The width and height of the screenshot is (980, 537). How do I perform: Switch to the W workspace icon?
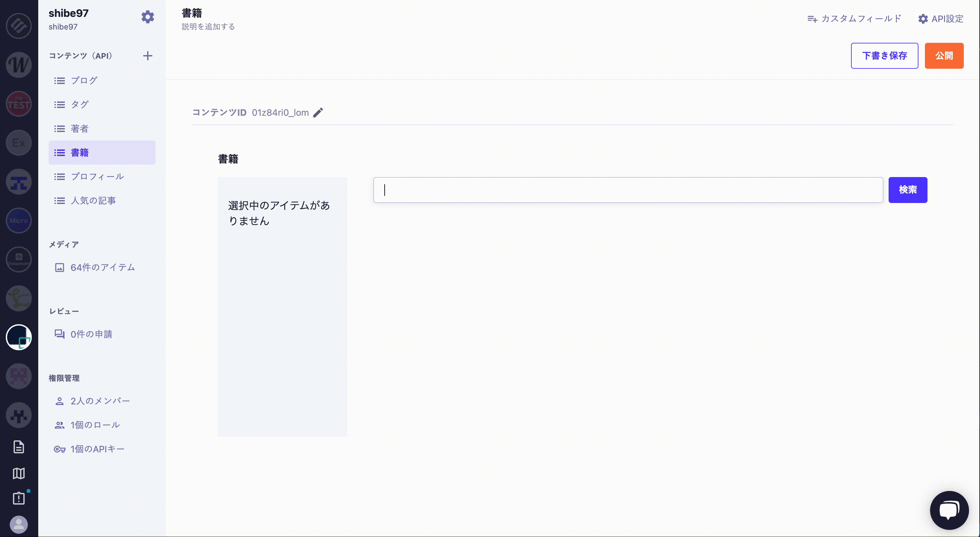(19, 65)
